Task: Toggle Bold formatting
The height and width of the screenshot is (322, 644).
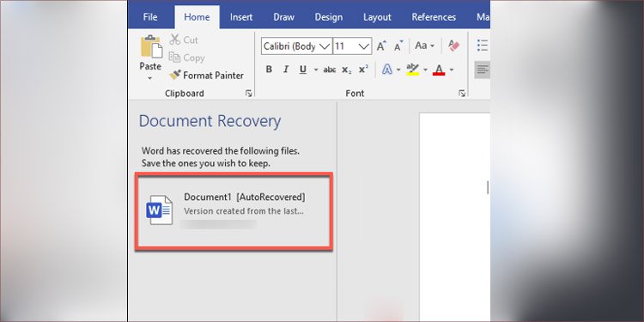Action: pos(269,70)
